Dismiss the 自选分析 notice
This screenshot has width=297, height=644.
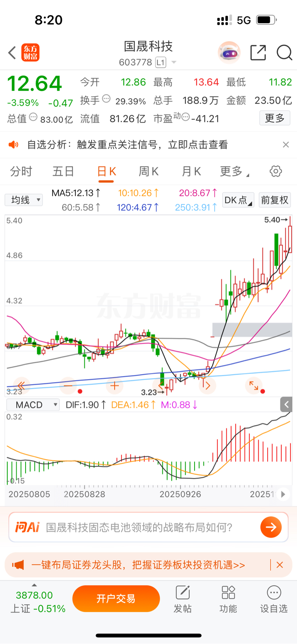click(x=286, y=144)
